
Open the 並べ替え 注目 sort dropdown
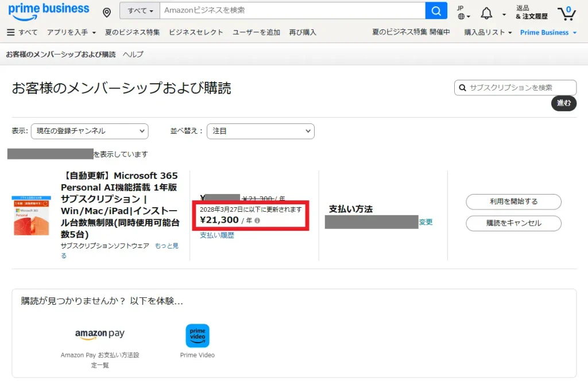click(261, 131)
